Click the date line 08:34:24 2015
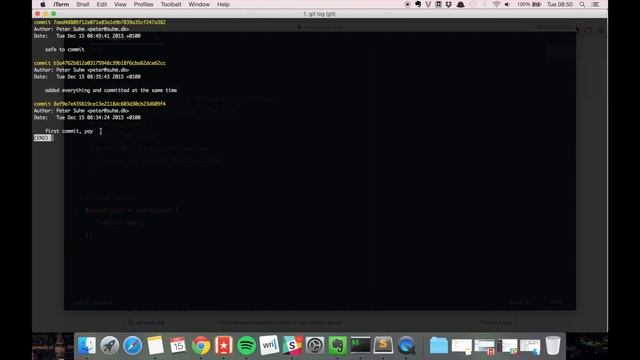 coord(87,118)
